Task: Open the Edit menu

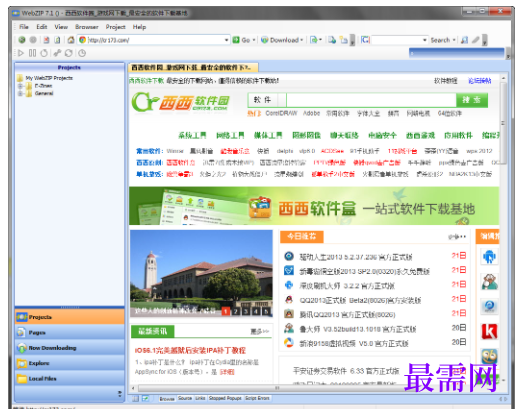Action: (42, 27)
